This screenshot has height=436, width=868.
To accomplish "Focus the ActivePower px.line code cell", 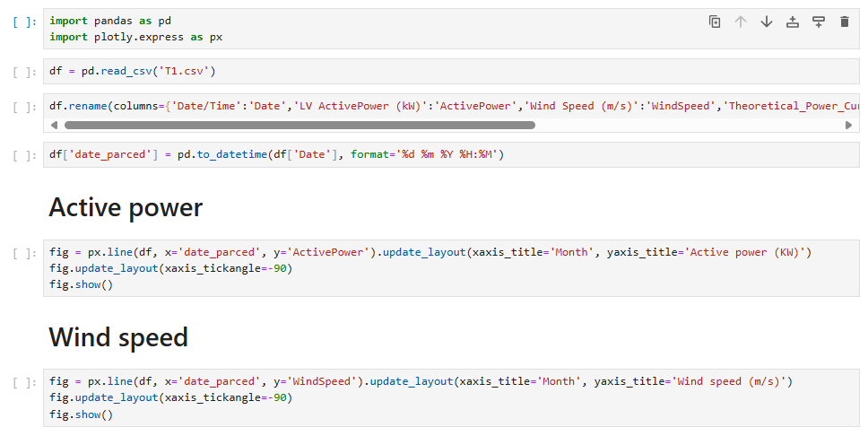I will pyautogui.click(x=451, y=268).
